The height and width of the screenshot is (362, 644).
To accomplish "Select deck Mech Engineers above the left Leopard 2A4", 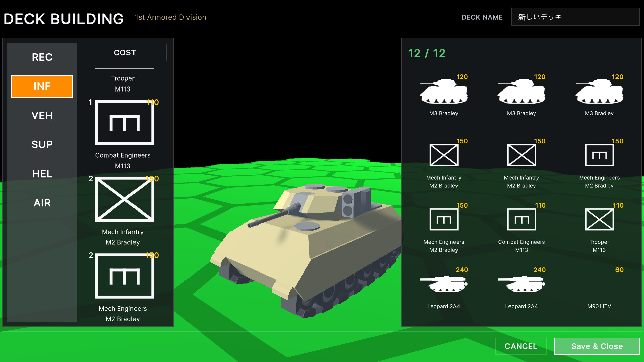I will pyautogui.click(x=444, y=220).
